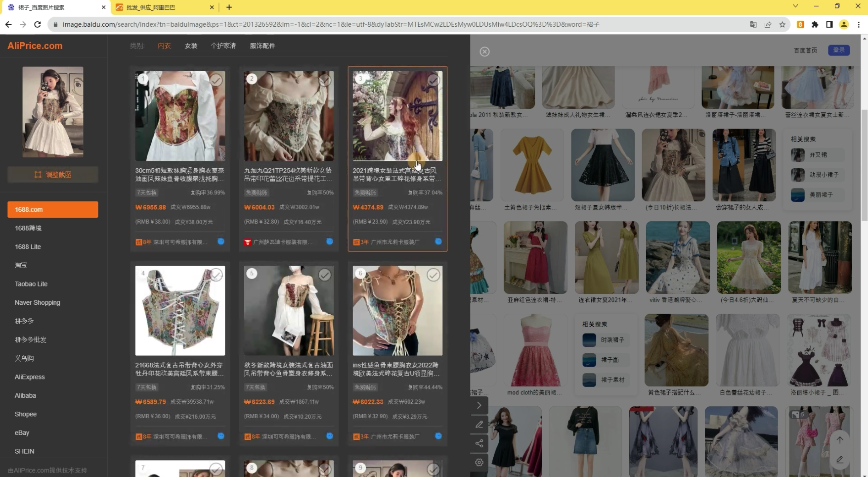Tick the select circle on product 6
Screen dimensions: 868x477
coord(434,275)
